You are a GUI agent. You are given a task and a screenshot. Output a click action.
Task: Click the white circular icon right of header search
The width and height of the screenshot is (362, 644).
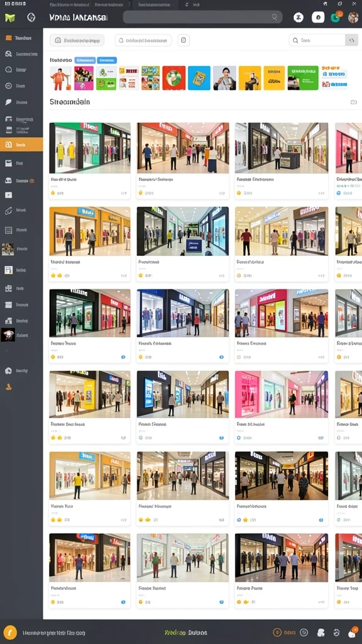point(299,18)
